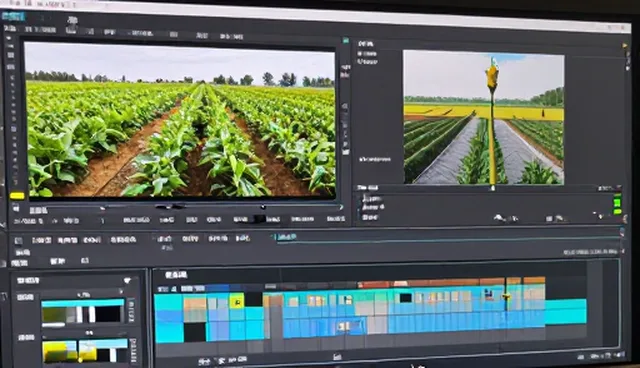Viewport: 640px width, 368px height.
Task: Select the cyan clip at the far right end of the timeline
Action: (566, 312)
